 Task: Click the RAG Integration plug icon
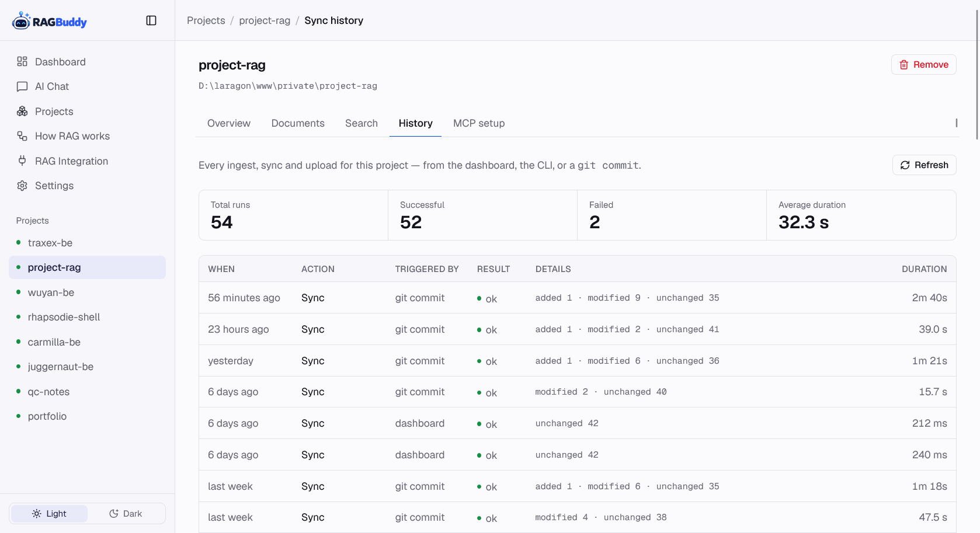pos(22,161)
